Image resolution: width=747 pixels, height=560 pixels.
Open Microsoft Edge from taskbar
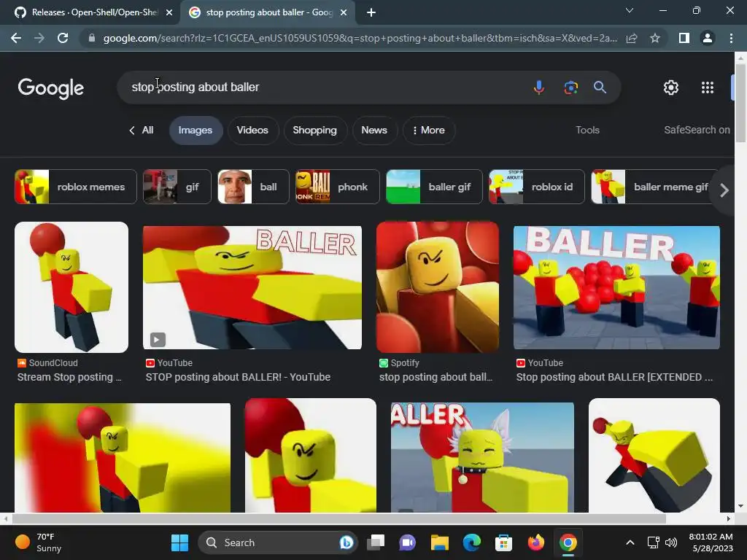(x=472, y=542)
